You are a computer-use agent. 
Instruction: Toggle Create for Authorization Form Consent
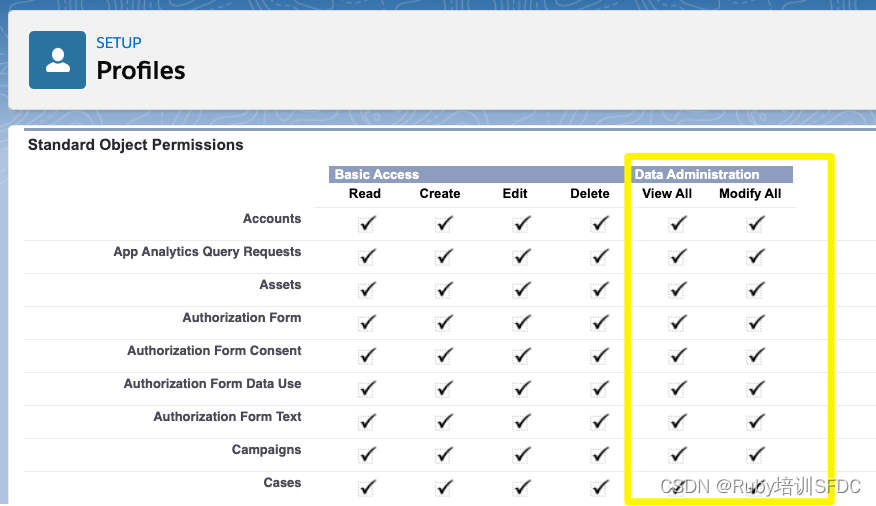[444, 356]
